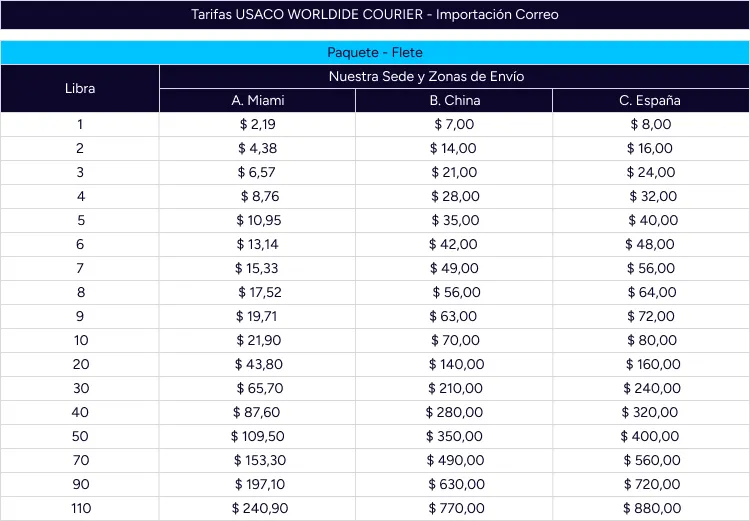Screen dimensions: 750x521
Task: Click the España price $ 8,00
Action: coord(650,124)
